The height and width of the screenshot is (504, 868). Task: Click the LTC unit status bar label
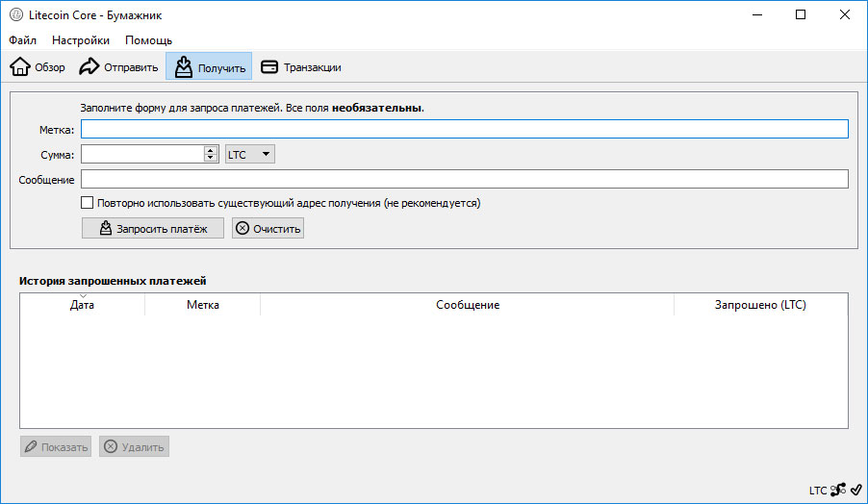click(818, 491)
